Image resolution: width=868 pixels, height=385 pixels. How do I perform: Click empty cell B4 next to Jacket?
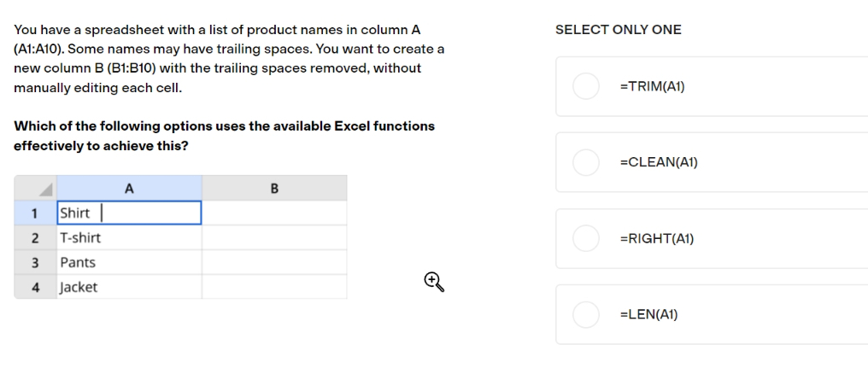coord(274,287)
